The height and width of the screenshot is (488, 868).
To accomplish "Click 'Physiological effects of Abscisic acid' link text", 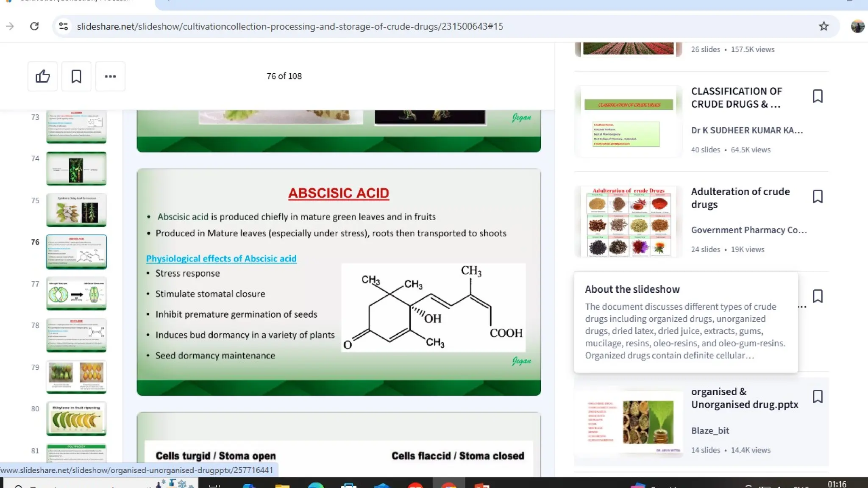I will click(221, 258).
